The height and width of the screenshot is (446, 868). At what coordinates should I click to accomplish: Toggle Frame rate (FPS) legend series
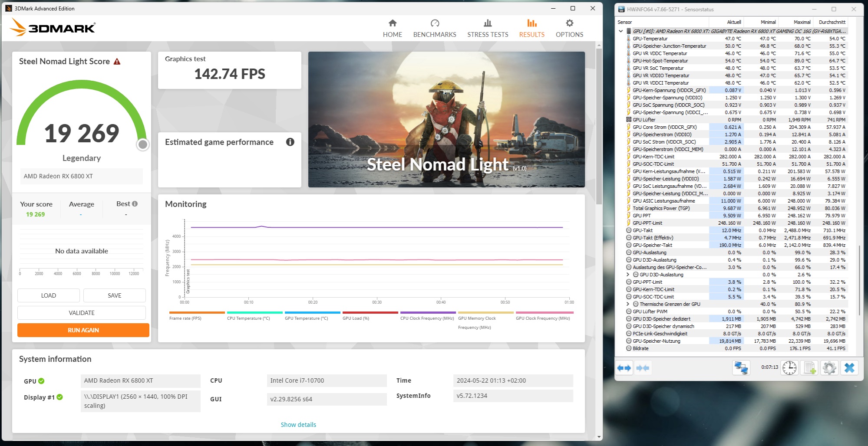pyautogui.click(x=197, y=316)
